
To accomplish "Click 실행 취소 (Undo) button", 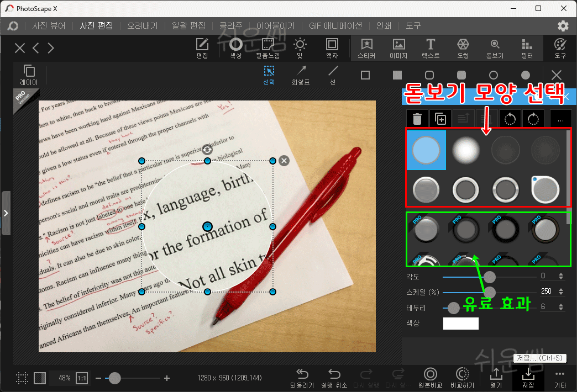I will coord(334,378).
